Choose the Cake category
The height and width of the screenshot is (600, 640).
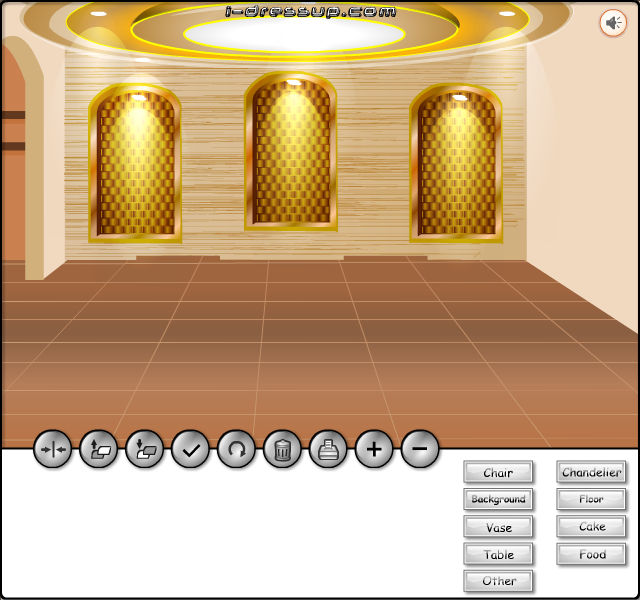tap(591, 527)
